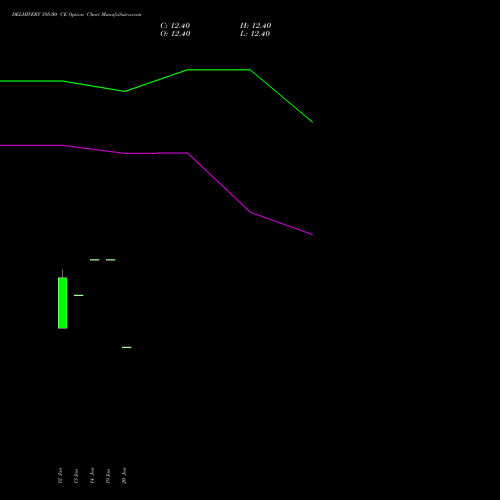The width and height of the screenshot is (500, 500).
Task: Click the flat candle mark above 13 Jan
Action: click(x=79, y=295)
